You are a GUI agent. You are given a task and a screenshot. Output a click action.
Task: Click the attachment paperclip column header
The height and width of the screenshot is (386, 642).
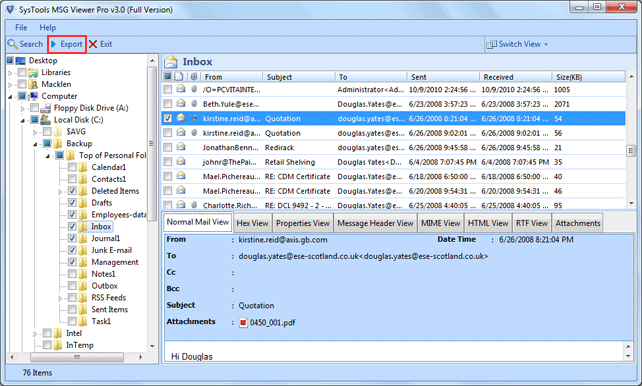(194, 77)
